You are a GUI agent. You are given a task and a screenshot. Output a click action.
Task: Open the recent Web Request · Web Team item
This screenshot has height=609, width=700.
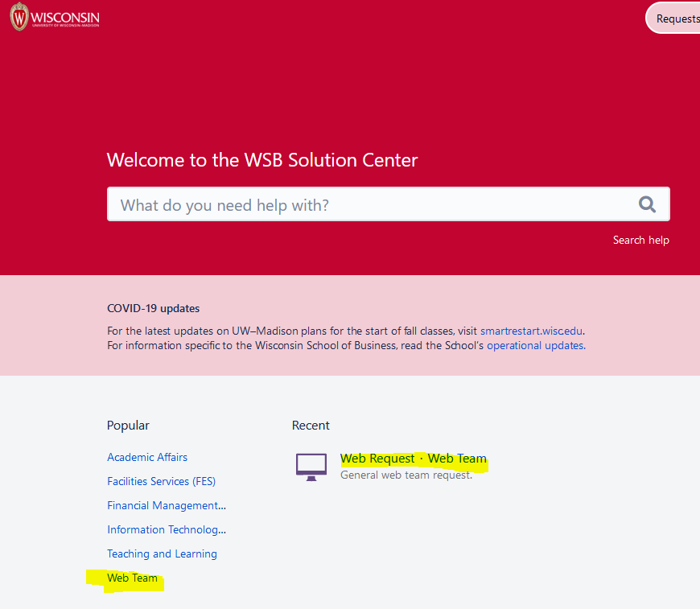tap(413, 459)
